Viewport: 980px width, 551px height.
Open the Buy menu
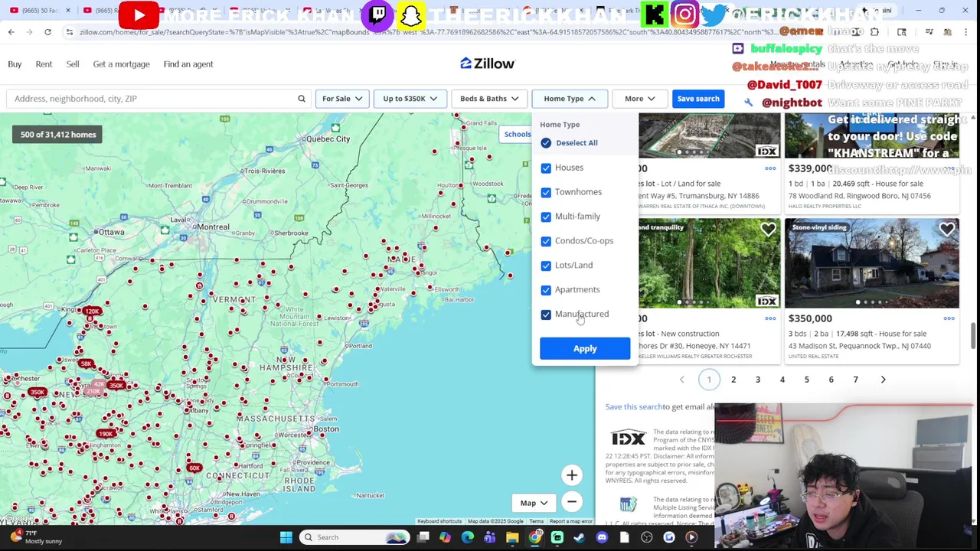(15, 64)
